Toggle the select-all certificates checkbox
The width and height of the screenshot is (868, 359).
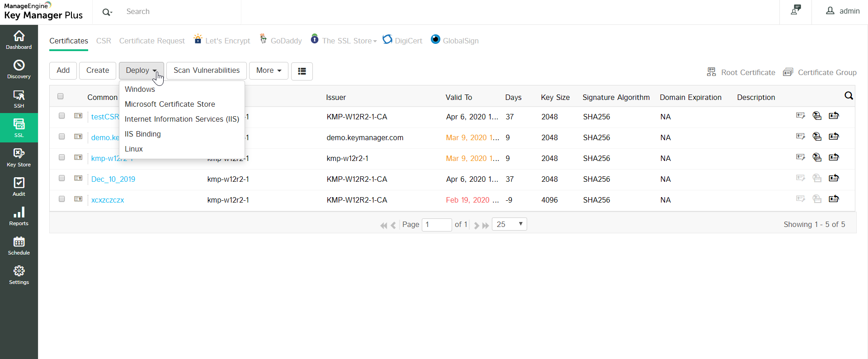pyautogui.click(x=61, y=96)
